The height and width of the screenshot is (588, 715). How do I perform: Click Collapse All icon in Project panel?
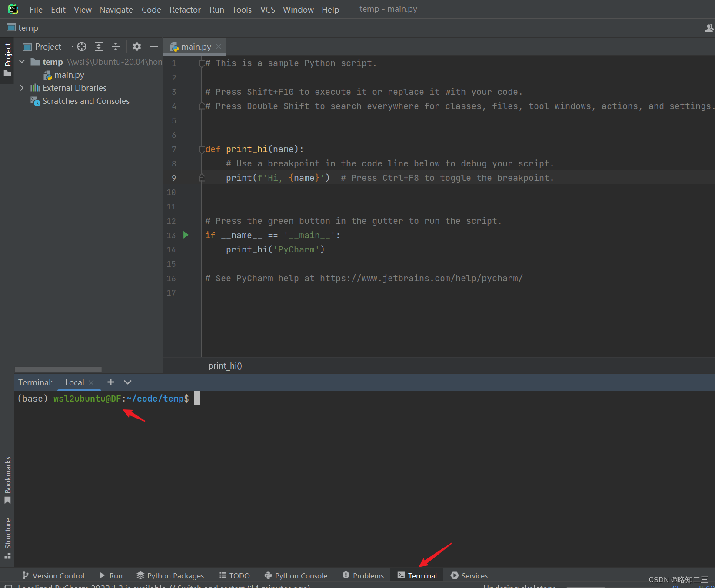(116, 47)
